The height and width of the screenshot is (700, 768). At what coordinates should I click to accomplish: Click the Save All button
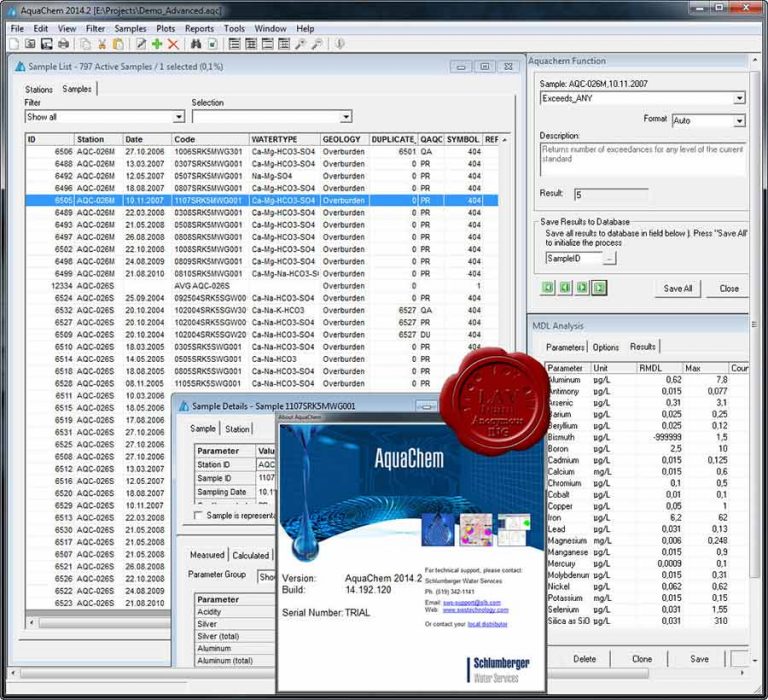[x=678, y=288]
